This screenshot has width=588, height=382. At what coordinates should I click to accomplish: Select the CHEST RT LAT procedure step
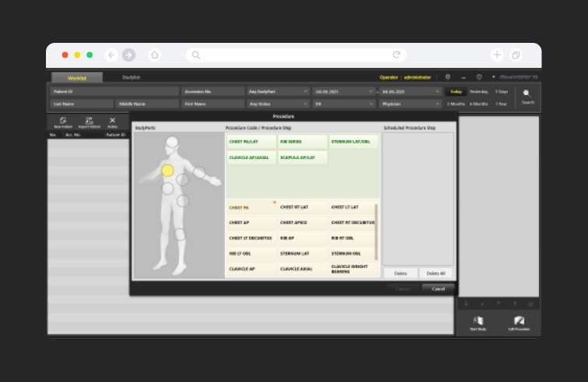coord(302,207)
